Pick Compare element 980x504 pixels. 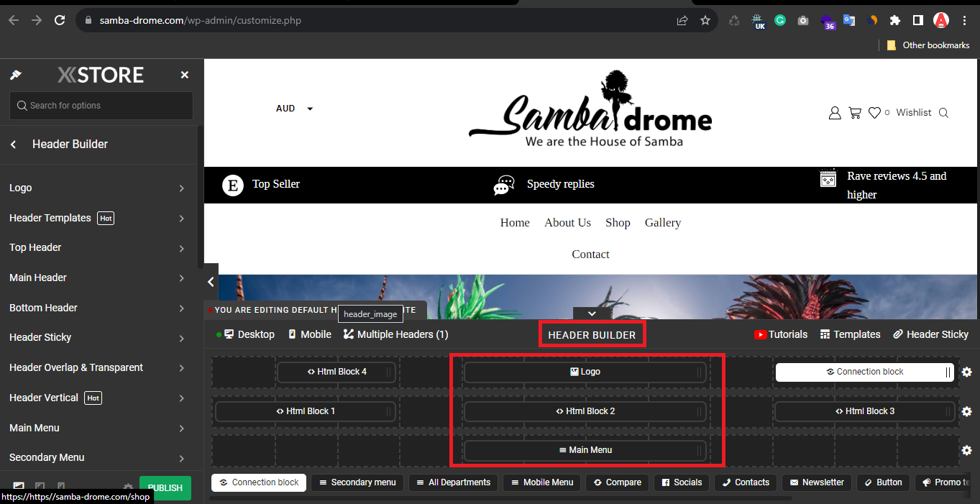click(x=618, y=482)
